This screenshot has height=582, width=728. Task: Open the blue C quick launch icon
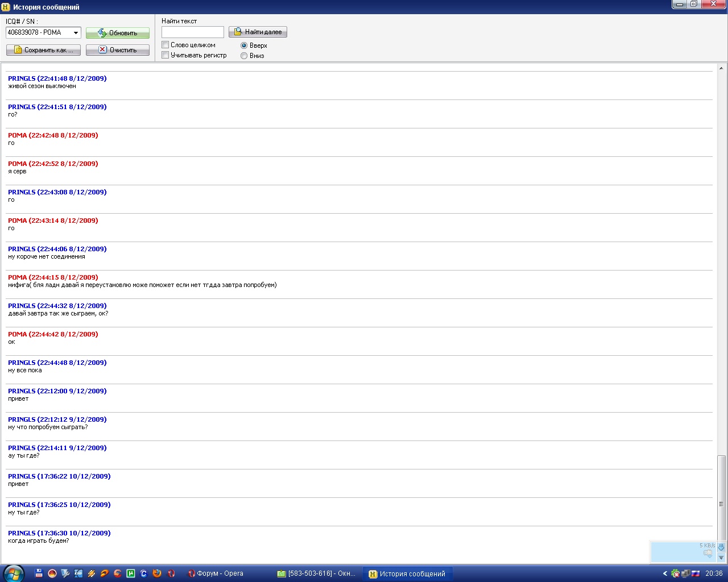pyautogui.click(x=144, y=573)
